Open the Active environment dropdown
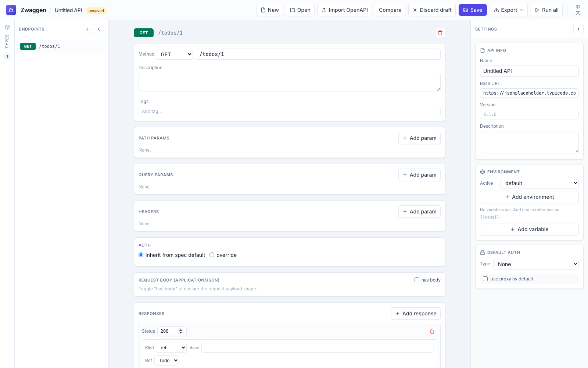 tap(539, 183)
